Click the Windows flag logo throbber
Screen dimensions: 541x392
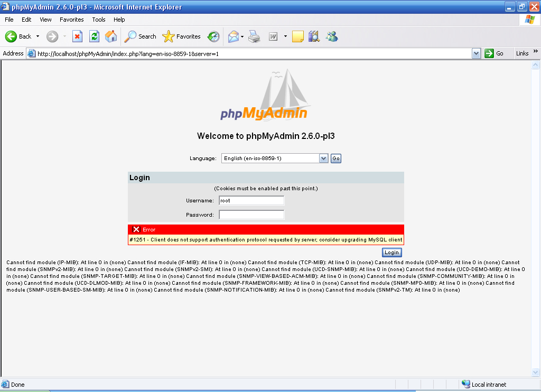point(529,20)
